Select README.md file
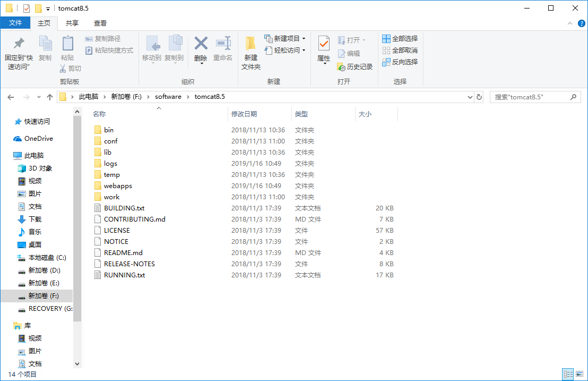This screenshot has height=381, width=588. click(118, 252)
